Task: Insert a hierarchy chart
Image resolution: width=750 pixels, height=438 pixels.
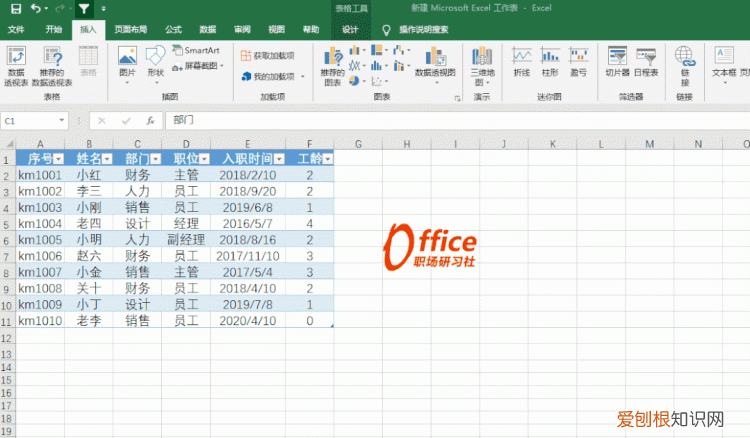Action: [379, 50]
